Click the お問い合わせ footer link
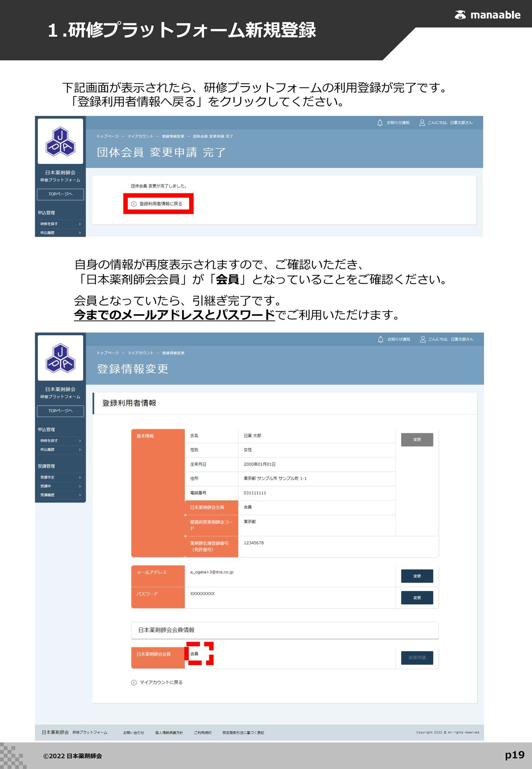The height and width of the screenshot is (769, 532). click(x=133, y=733)
